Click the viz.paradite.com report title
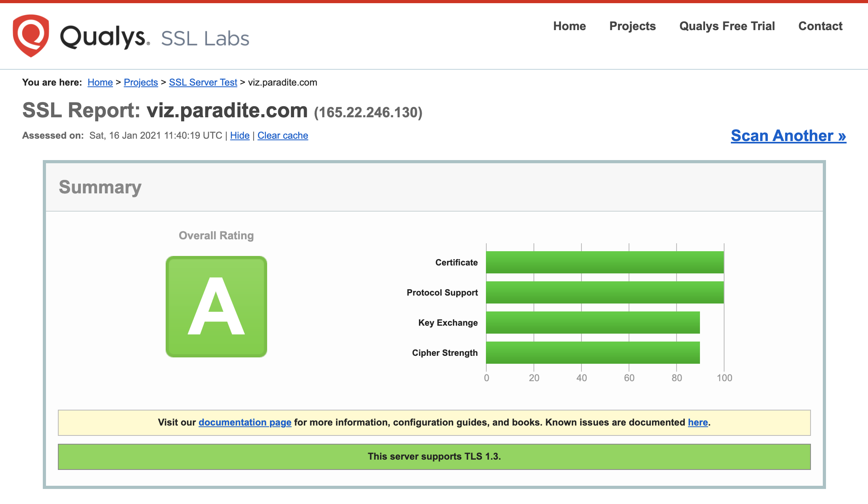 227,110
